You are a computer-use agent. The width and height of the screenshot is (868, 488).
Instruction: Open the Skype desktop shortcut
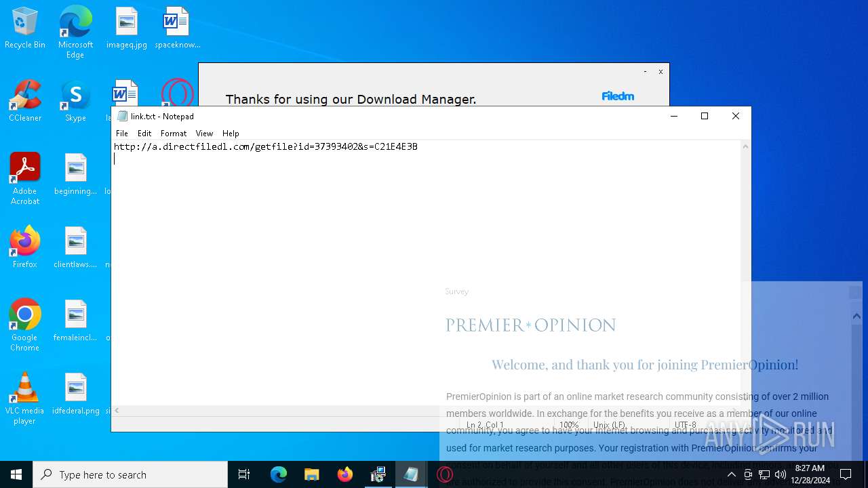[75, 102]
